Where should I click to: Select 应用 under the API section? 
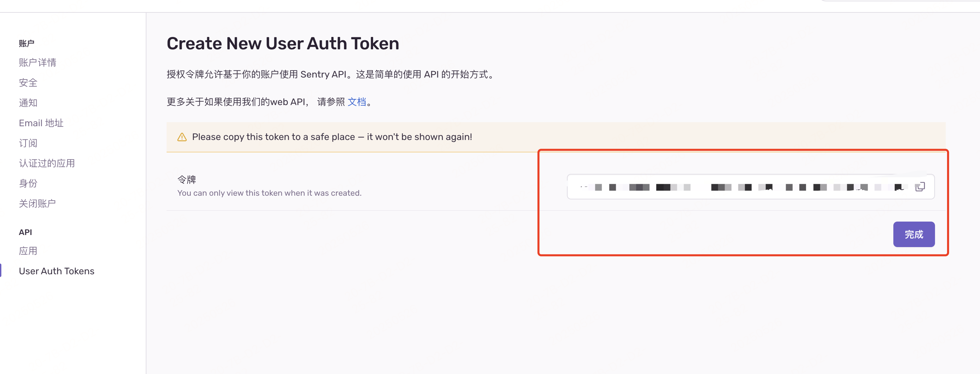tap(28, 251)
